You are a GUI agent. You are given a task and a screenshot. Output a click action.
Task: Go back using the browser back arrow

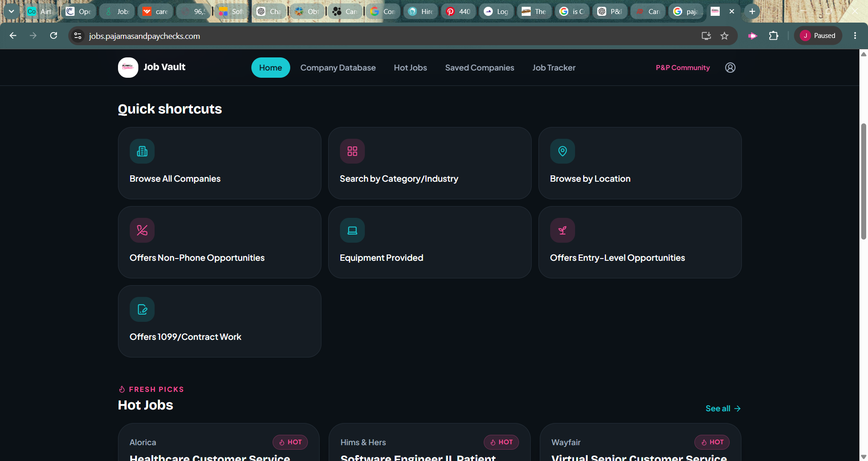(x=13, y=36)
